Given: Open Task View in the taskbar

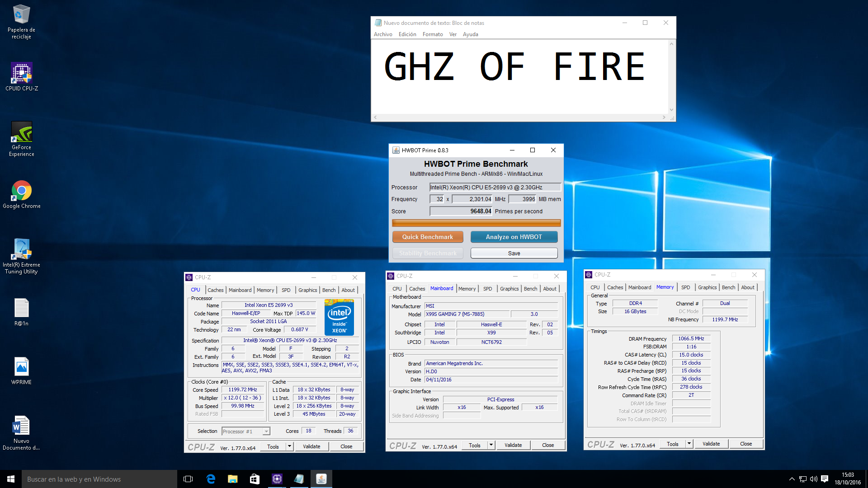Looking at the screenshot, I should [x=188, y=479].
